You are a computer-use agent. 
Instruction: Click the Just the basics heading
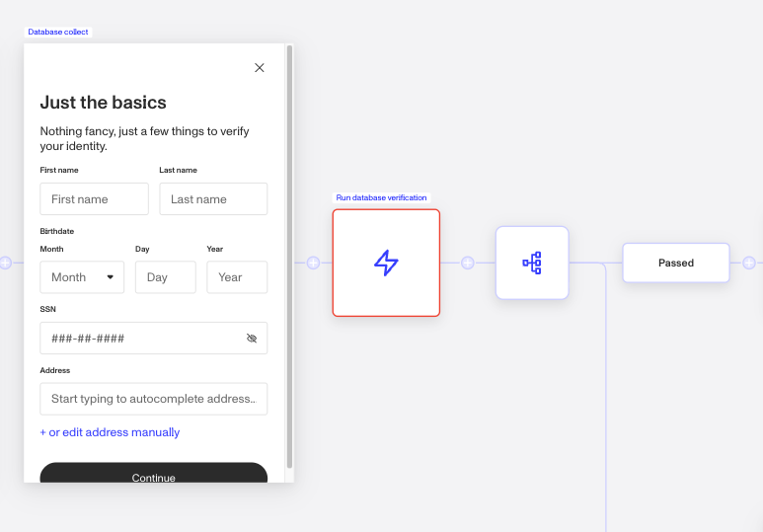pos(104,103)
